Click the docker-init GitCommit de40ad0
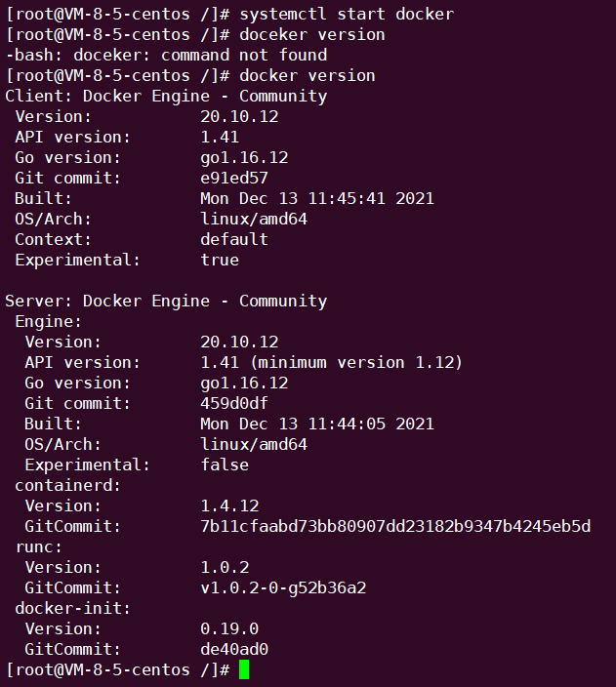 point(234,649)
